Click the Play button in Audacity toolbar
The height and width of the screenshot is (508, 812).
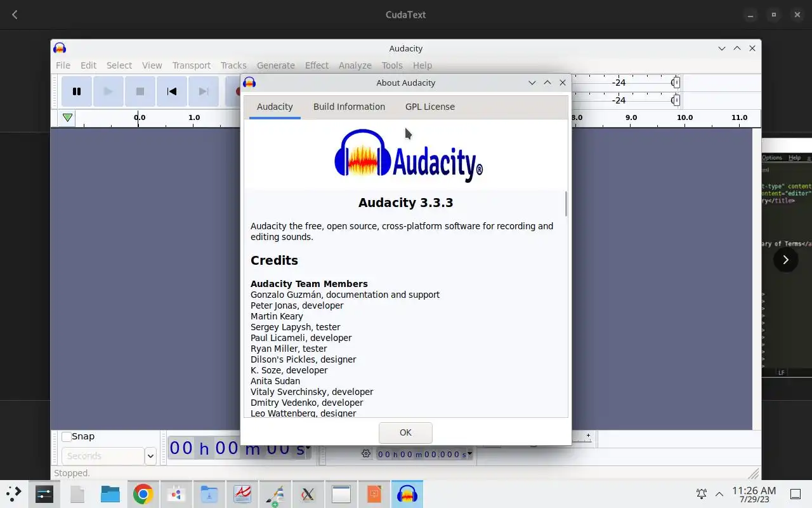[x=108, y=91]
